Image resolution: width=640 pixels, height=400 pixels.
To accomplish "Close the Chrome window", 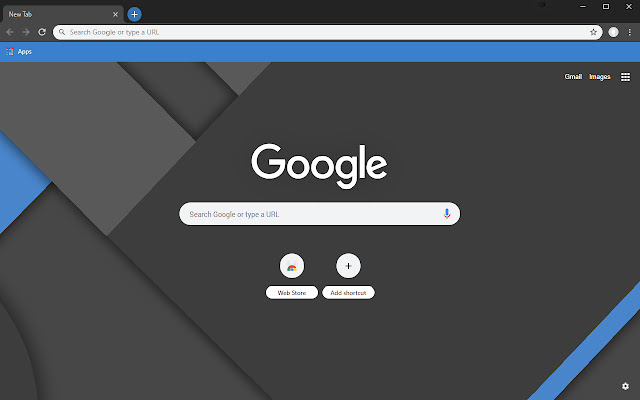I will 629,7.
